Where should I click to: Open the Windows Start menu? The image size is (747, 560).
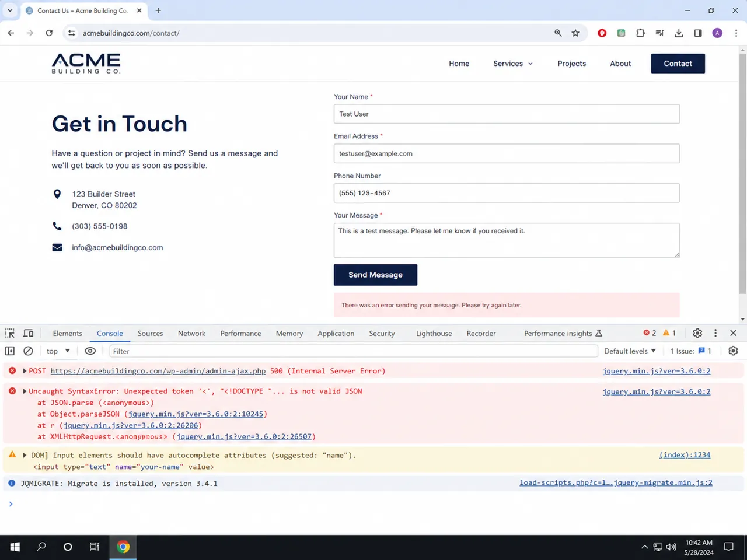click(15, 547)
